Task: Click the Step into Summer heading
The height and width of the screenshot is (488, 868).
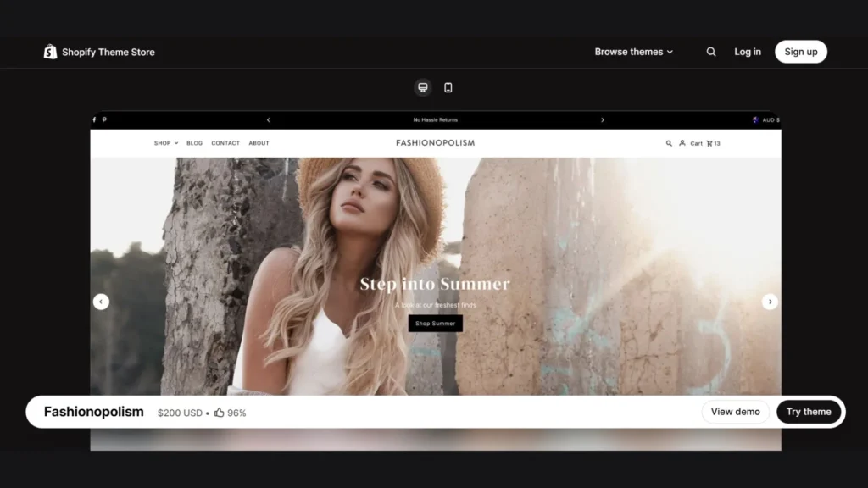Action: (x=435, y=284)
